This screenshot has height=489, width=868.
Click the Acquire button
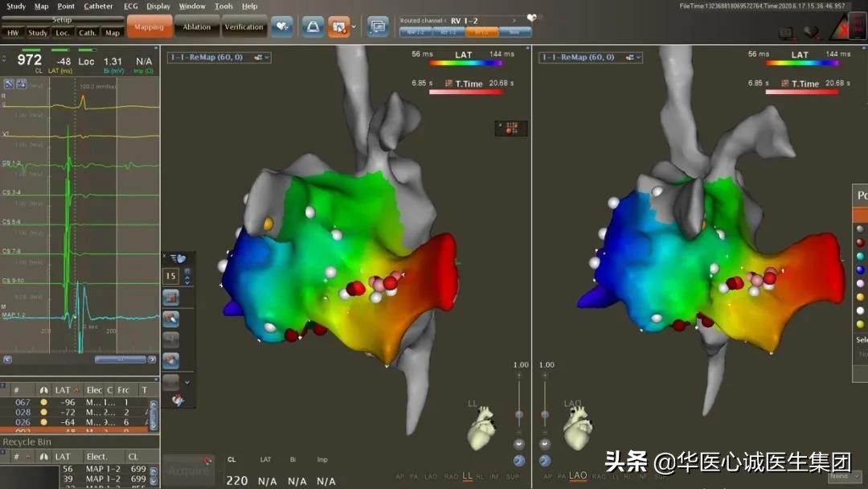[189, 471]
